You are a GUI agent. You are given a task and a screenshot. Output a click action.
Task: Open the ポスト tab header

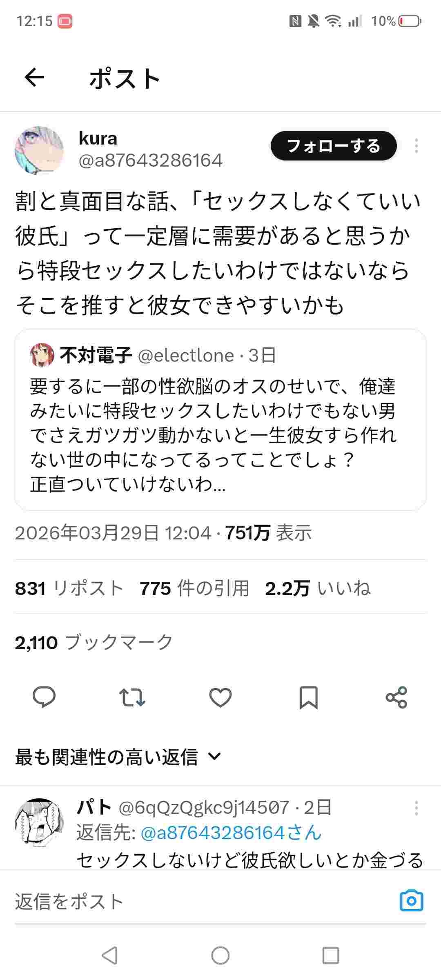tap(125, 78)
